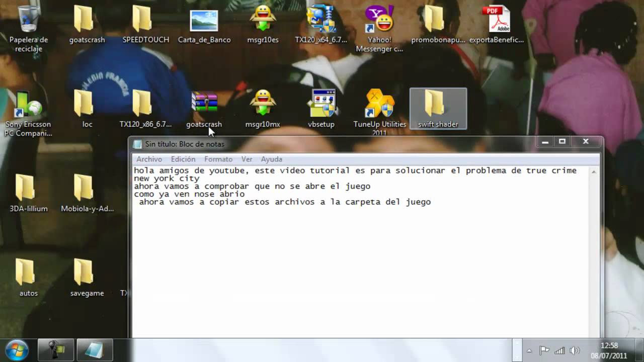The width and height of the screenshot is (644, 362).
Task: Switch to the Notepad taskbar button
Action: [95, 350]
